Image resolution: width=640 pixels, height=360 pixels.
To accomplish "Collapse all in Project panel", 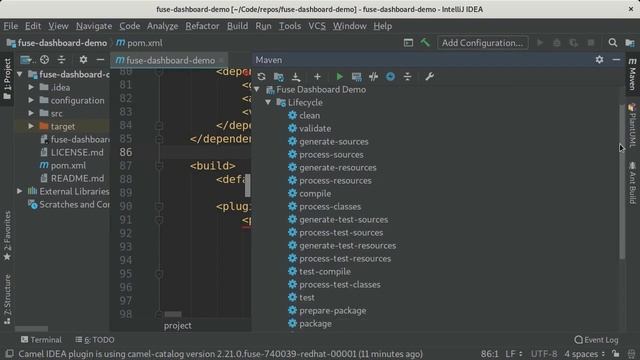I will pos(61,60).
